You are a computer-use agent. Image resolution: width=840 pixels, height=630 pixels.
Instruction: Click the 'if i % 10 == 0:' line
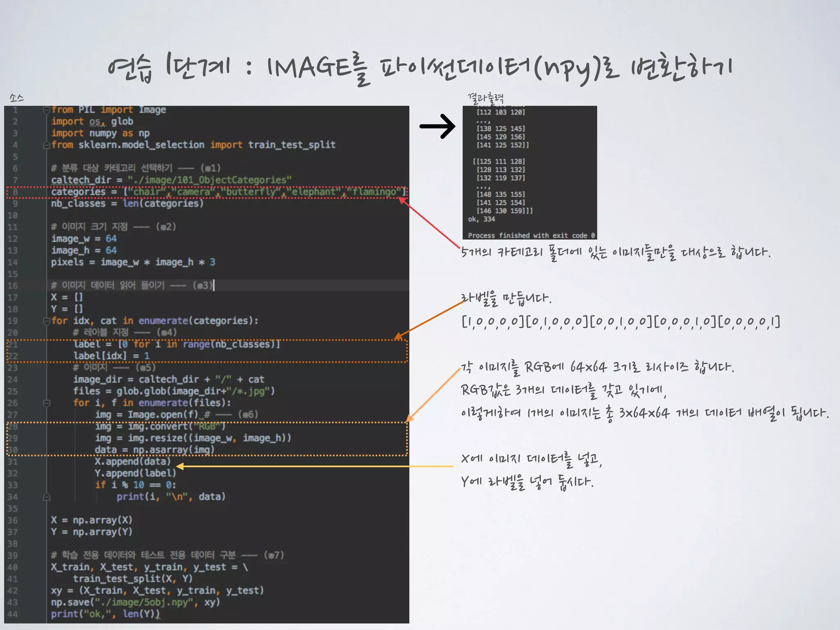tap(136, 485)
